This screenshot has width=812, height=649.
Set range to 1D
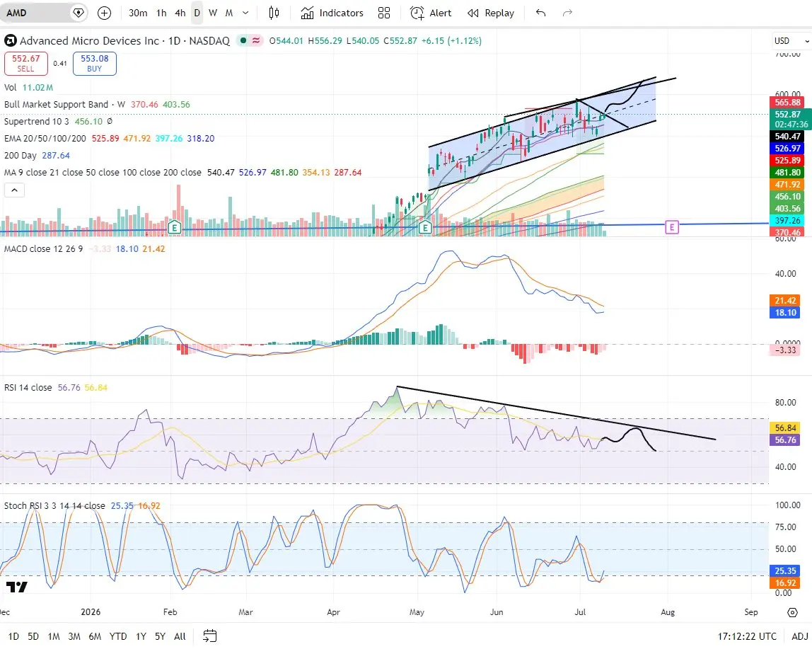(x=13, y=636)
